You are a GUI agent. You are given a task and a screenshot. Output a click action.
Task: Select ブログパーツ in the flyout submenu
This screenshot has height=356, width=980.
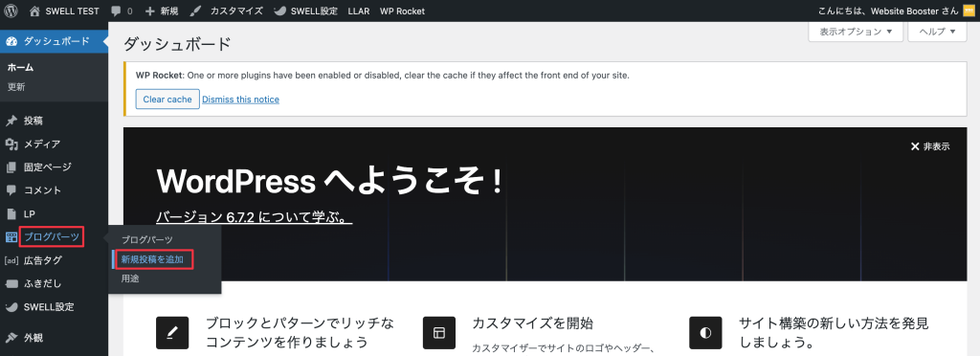(x=146, y=240)
